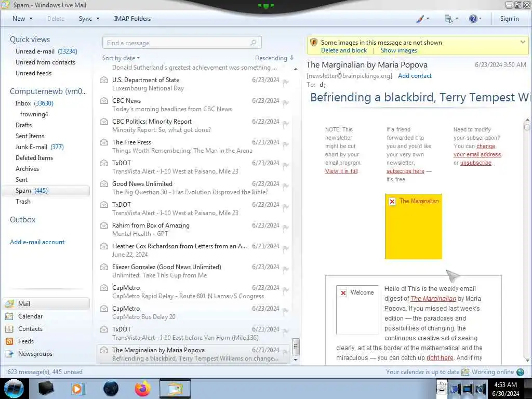This screenshot has width=532, height=399.
Task: Toggle flag on Good News Unlimited message
Action: pos(286,186)
